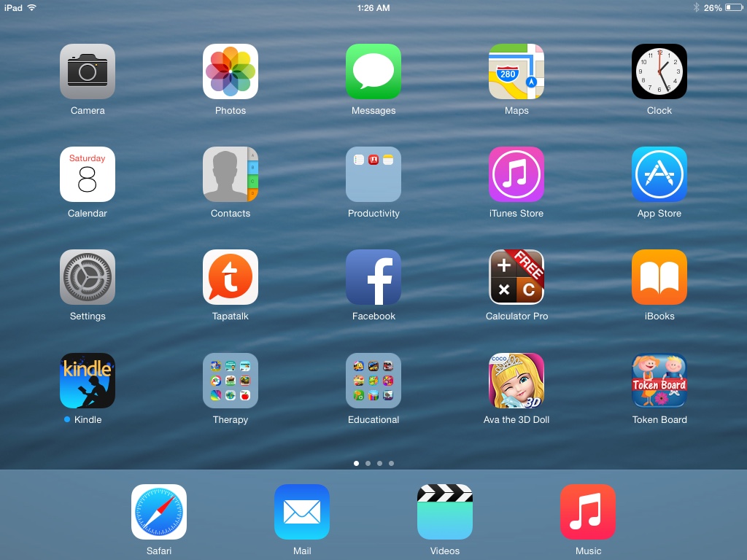Viewport: 747px width, 560px height.
Task: Launch Videos from the dock
Action: point(445,512)
